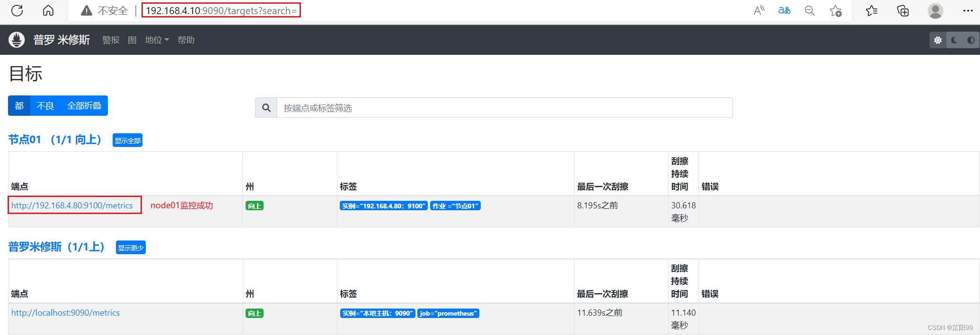The image size is (980, 335).
Task: Open the http://192.168.4.80:9100/metrics link
Action: tap(72, 206)
